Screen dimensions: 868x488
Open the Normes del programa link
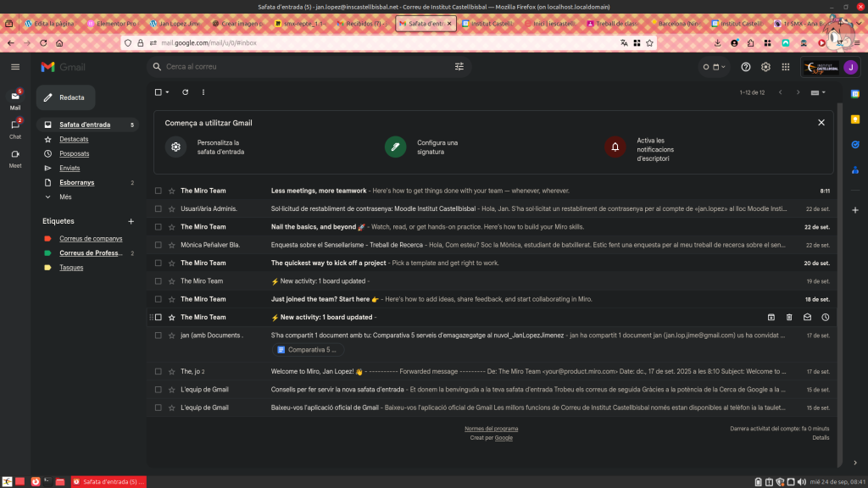pos(491,429)
